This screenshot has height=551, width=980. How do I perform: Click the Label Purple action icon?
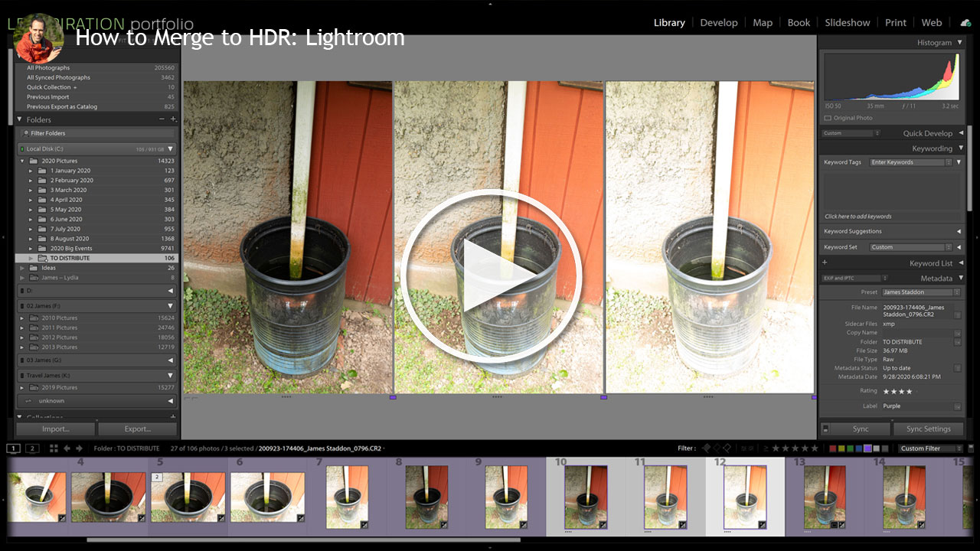click(957, 406)
